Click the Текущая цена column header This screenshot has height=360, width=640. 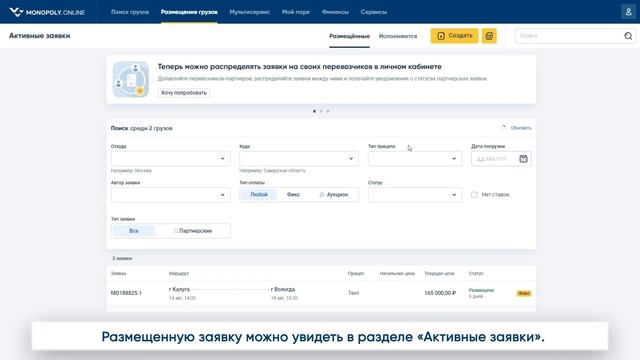[439, 273]
